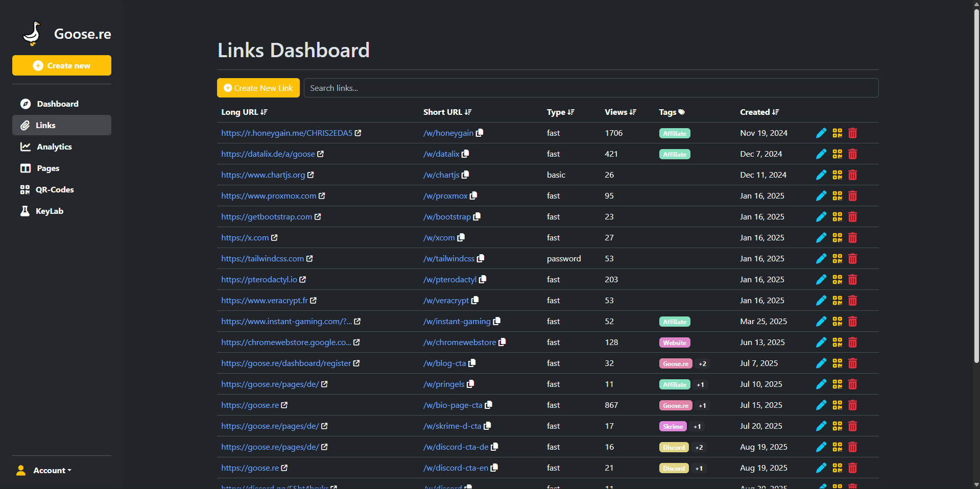Delete the chartjs link
The image size is (980, 489).
click(x=852, y=175)
